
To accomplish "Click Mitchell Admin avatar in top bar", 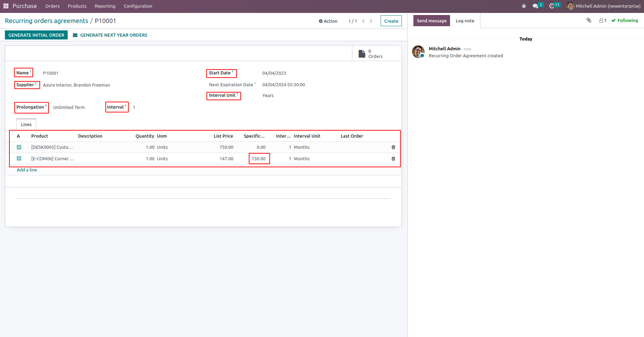I will (570, 6).
